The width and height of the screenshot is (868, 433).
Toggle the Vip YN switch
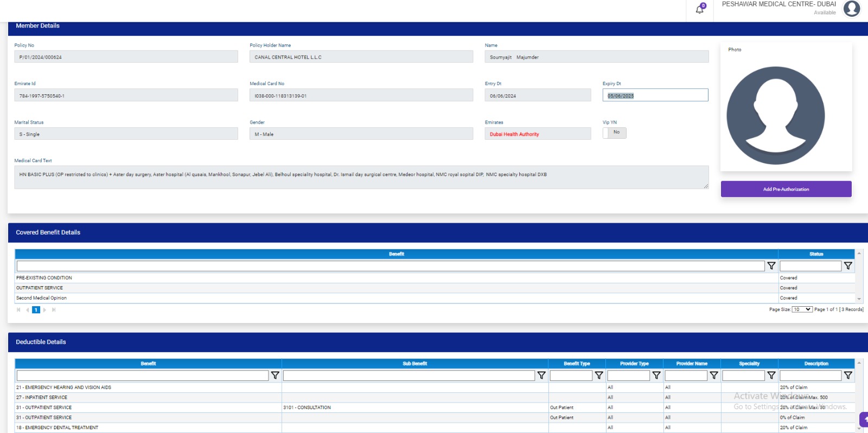614,133
